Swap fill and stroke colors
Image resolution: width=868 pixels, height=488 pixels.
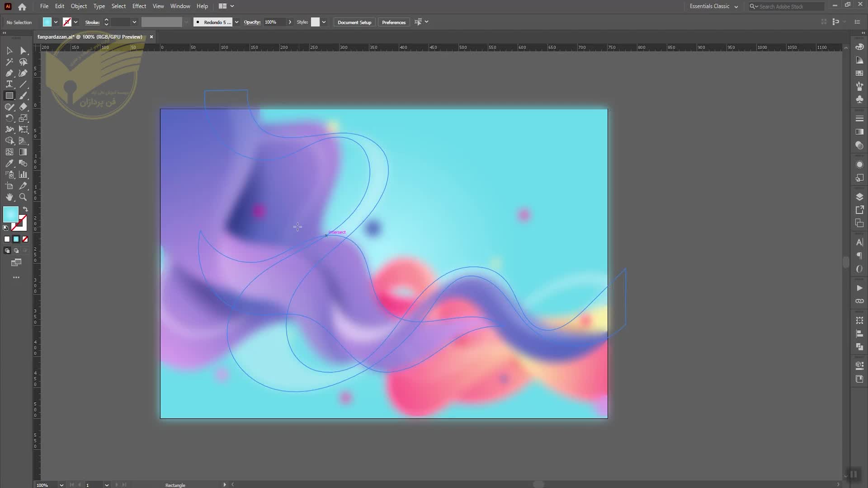pyautogui.click(x=26, y=209)
